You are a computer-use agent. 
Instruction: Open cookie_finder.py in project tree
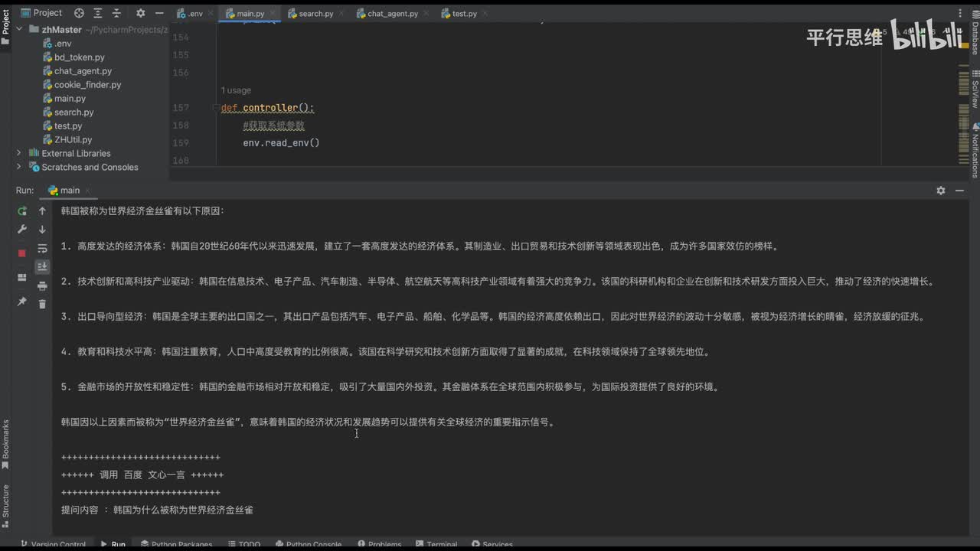pos(87,85)
